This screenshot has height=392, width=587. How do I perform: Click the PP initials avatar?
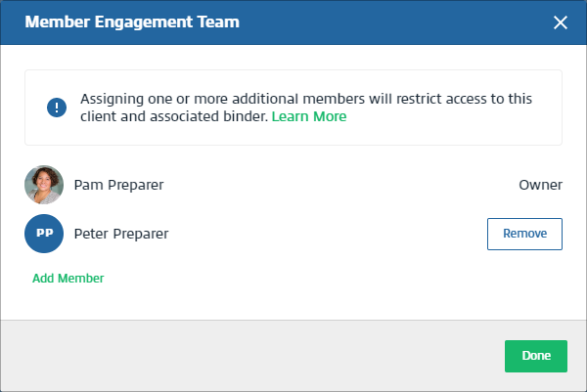pos(44,235)
